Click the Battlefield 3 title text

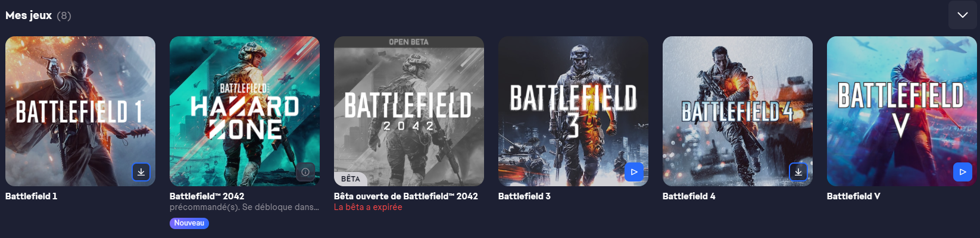(525, 196)
